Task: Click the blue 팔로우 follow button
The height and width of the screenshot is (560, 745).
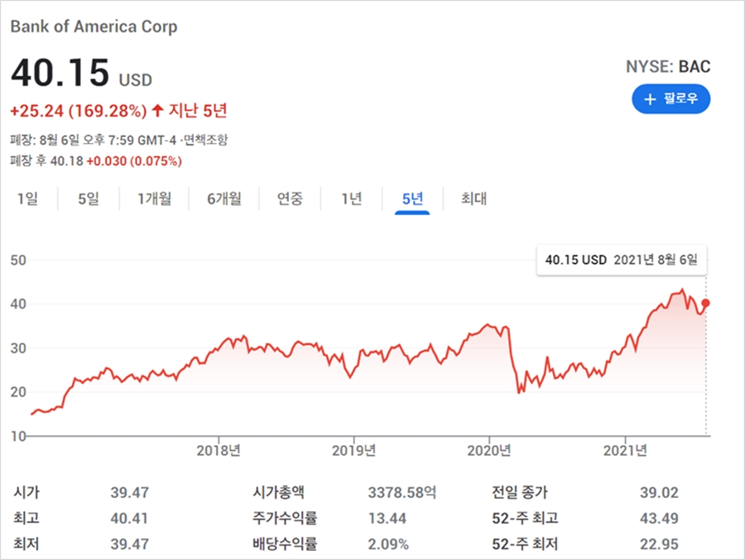Action: click(670, 98)
